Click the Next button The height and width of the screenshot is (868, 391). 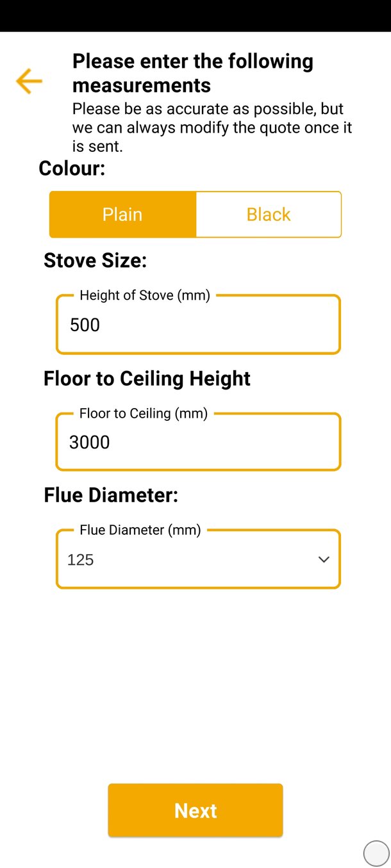[x=195, y=810]
